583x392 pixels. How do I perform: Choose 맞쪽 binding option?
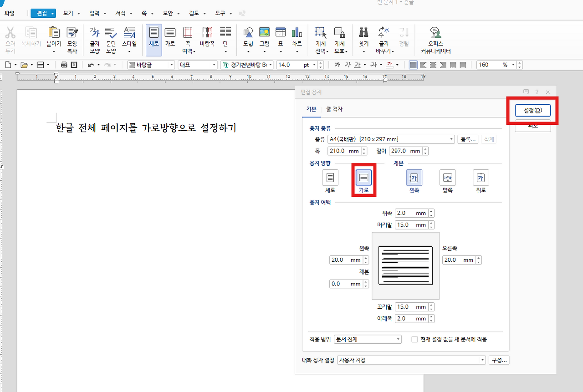(447, 178)
